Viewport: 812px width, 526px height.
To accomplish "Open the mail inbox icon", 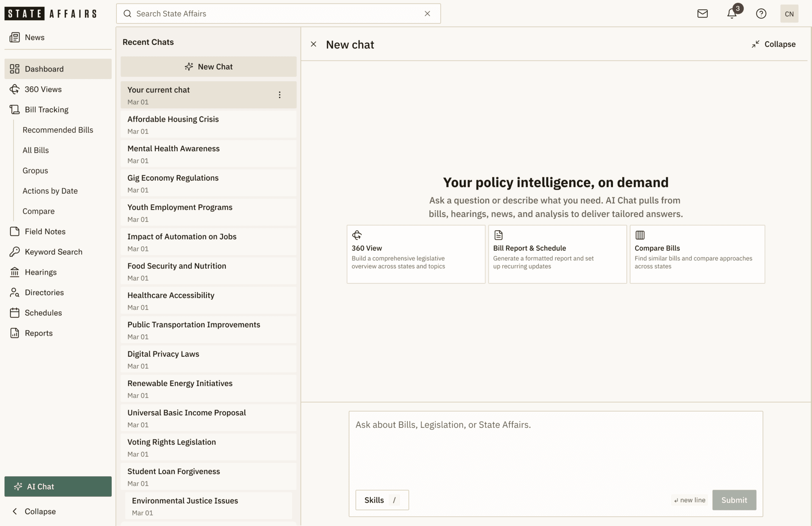I will point(702,14).
